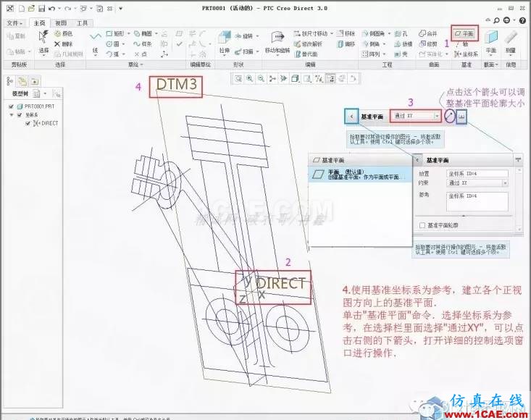The image size is (531, 420).
Task: Click the 参考 references collector box
Action: coord(477,202)
